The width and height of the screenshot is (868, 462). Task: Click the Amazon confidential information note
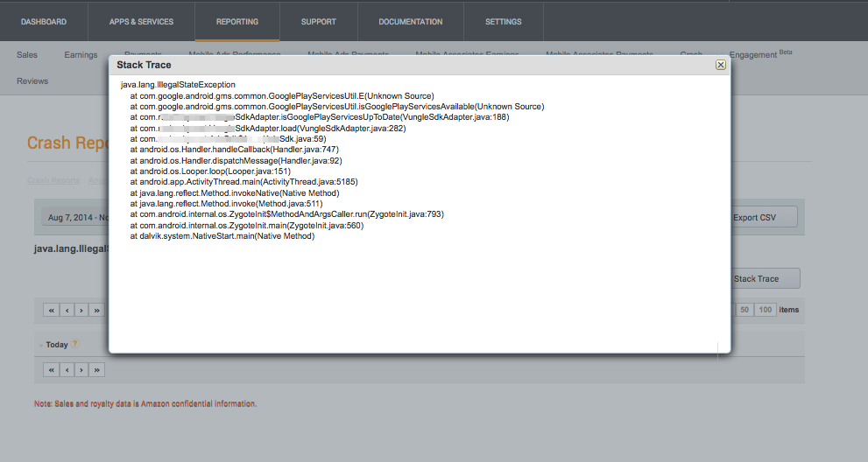pyautogui.click(x=145, y=403)
